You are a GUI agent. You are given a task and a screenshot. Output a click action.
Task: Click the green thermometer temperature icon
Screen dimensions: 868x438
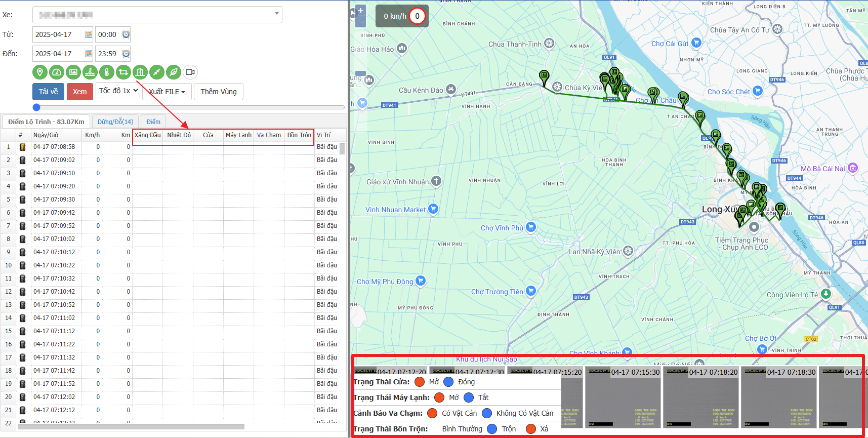click(106, 72)
